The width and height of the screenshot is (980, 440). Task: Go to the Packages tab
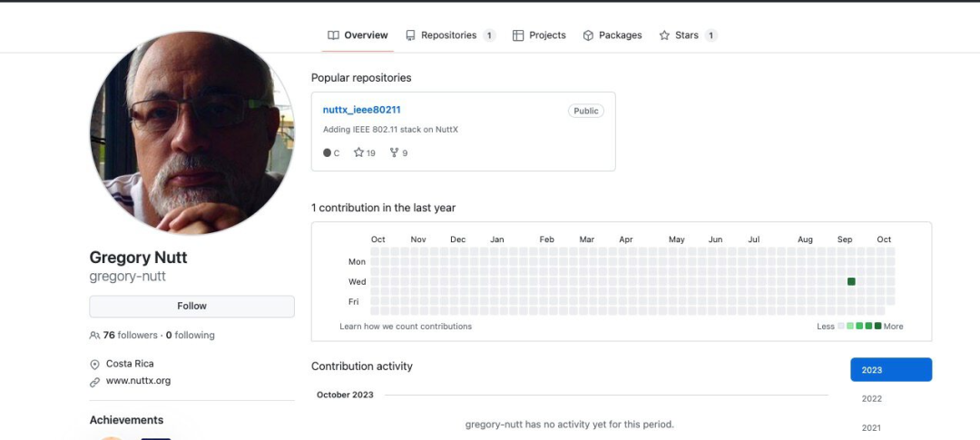(x=612, y=35)
